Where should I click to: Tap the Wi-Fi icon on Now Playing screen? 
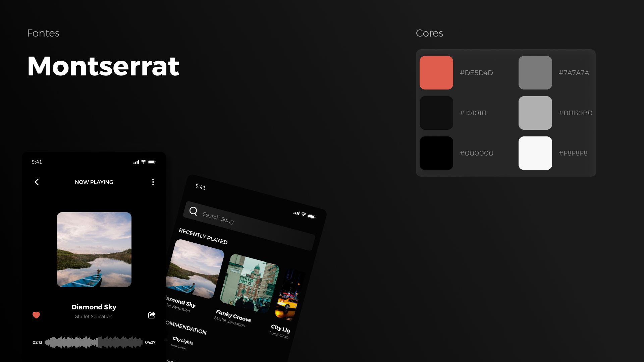click(x=144, y=162)
